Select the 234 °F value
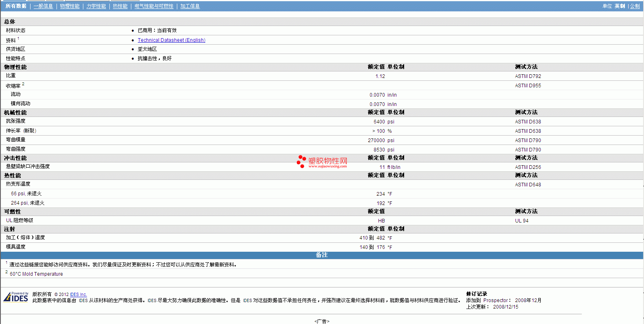Viewport: 644px width, 324px height. (x=384, y=194)
